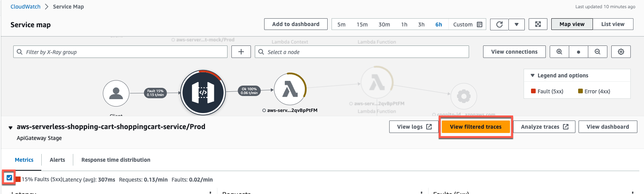Focus the Select a node search field

362,52
